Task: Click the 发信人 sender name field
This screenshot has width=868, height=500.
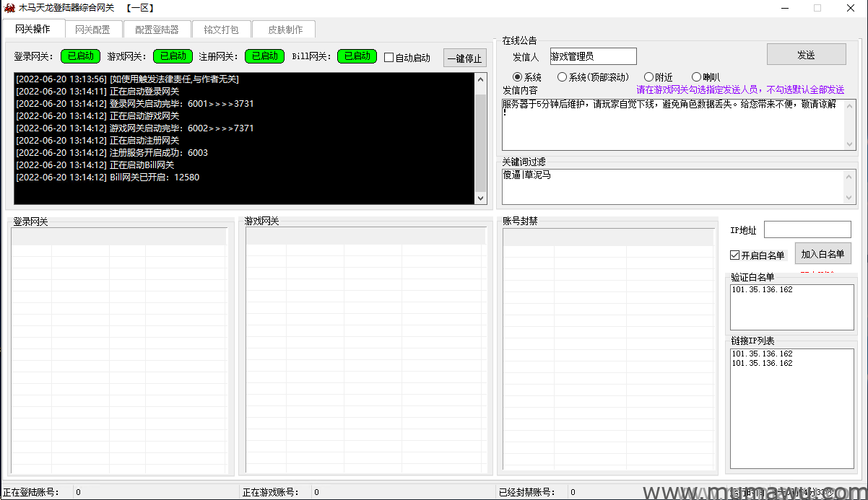Action: pos(594,56)
